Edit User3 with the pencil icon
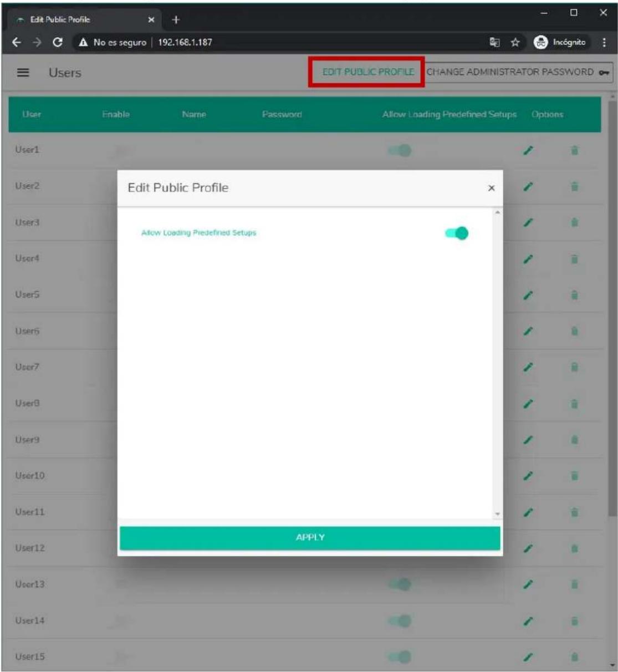This screenshot has height=672, width=618. (529, 223)
